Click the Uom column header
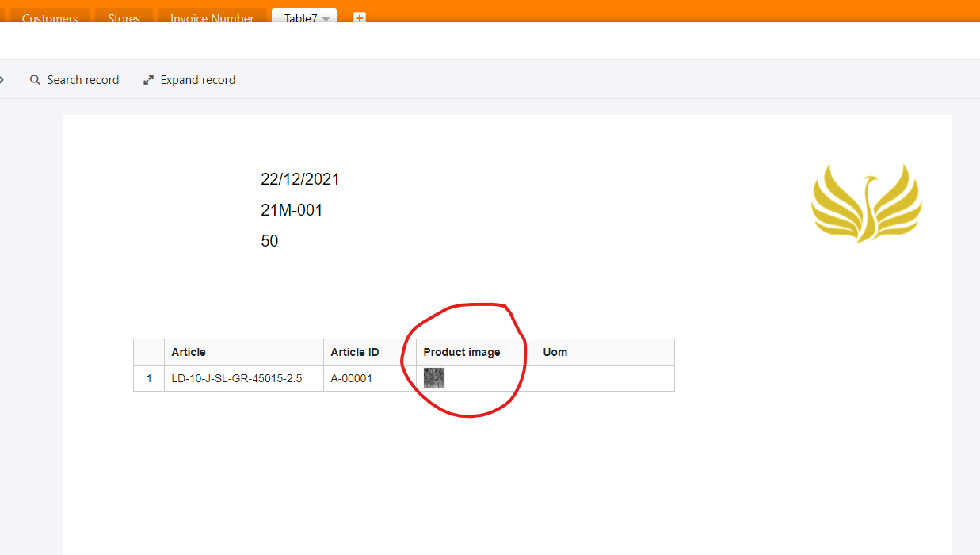Screen dimensions: 980x555 coord(555,352)
